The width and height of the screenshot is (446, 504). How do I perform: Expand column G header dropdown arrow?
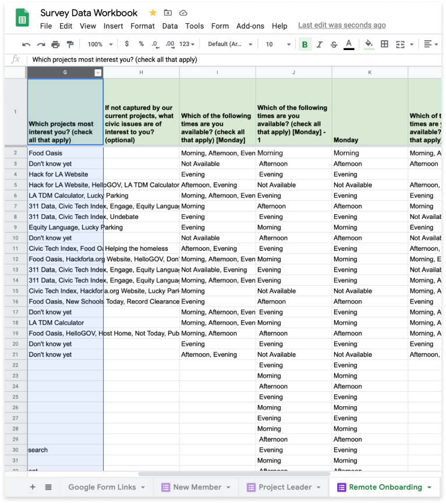(98, 73)
